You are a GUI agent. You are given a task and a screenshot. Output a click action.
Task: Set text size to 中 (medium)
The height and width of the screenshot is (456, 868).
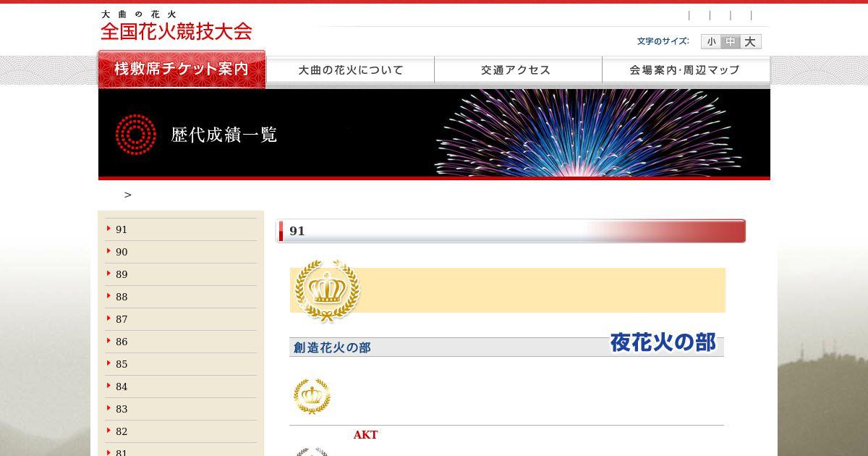click(x=731, y=42)
